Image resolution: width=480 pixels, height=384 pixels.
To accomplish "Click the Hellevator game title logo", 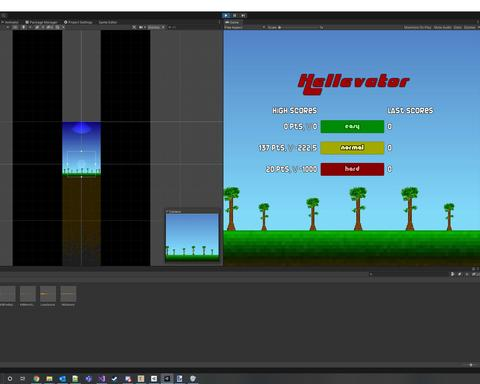I will [x=353, y=84].
